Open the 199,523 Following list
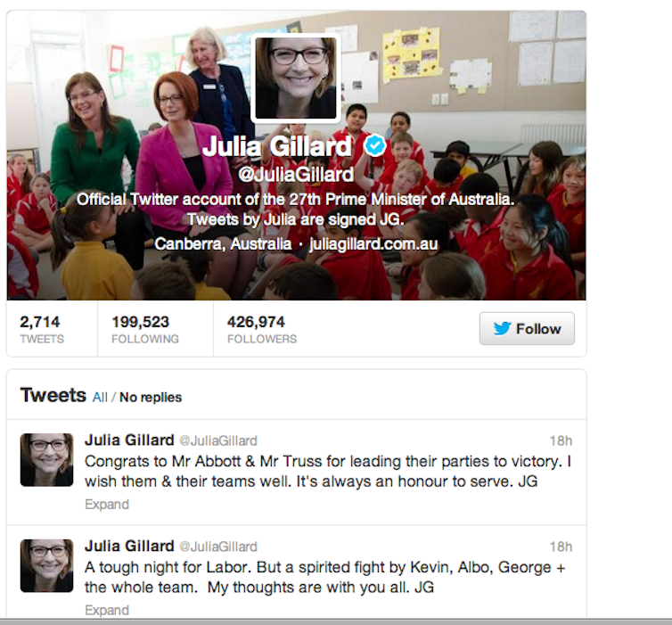 tap(145, 329)
